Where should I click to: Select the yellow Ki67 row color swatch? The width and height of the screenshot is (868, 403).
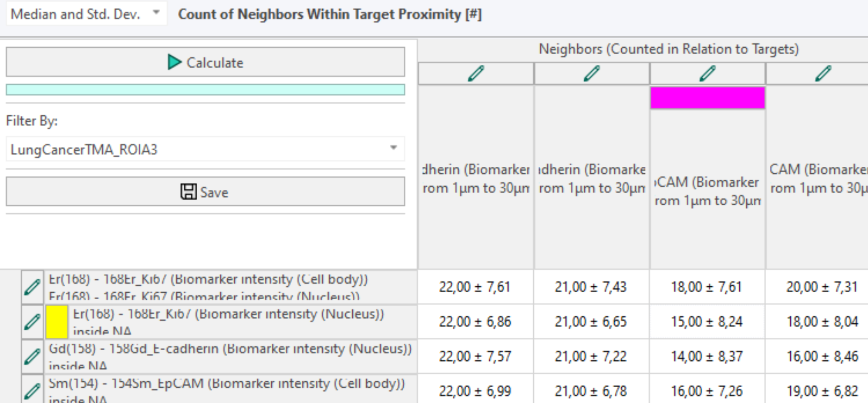[57, 321]
